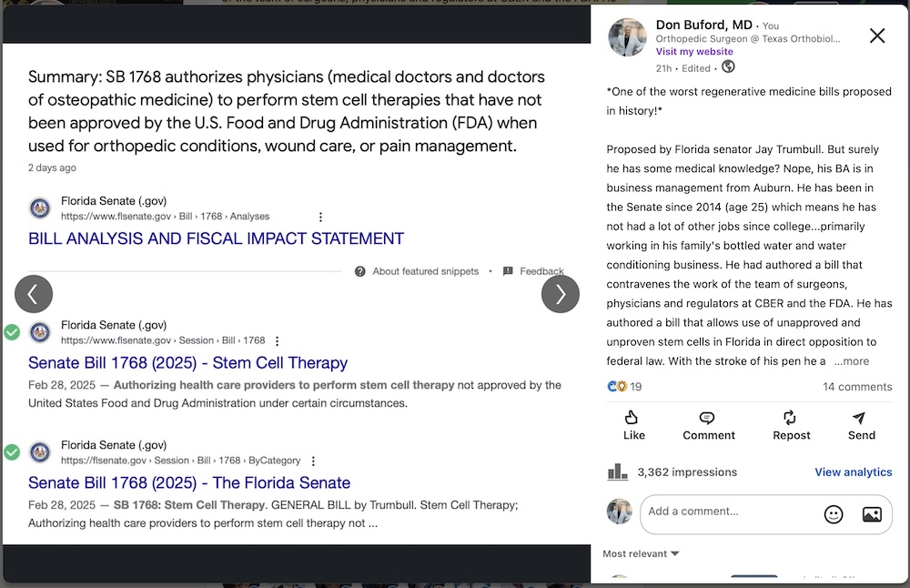Open Senate Bill 1768 (2025) - The Florida Senate
910x588 pixels.
coord(189,483)
